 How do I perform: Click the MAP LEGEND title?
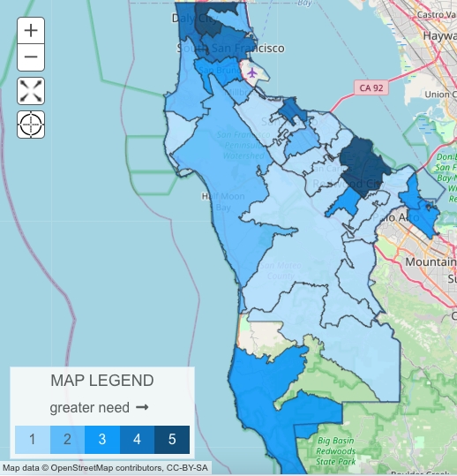point(102,381)
